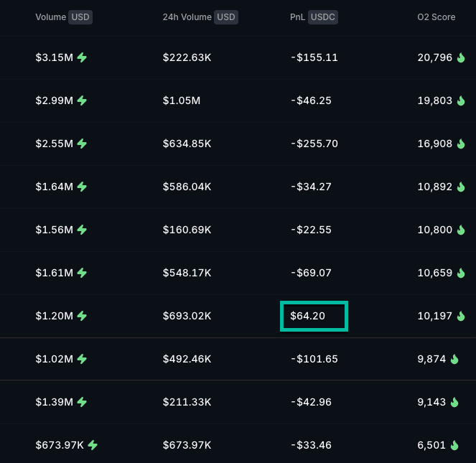Click the 10,892 O2 Score value
The image size is (476, 463).
434,187
